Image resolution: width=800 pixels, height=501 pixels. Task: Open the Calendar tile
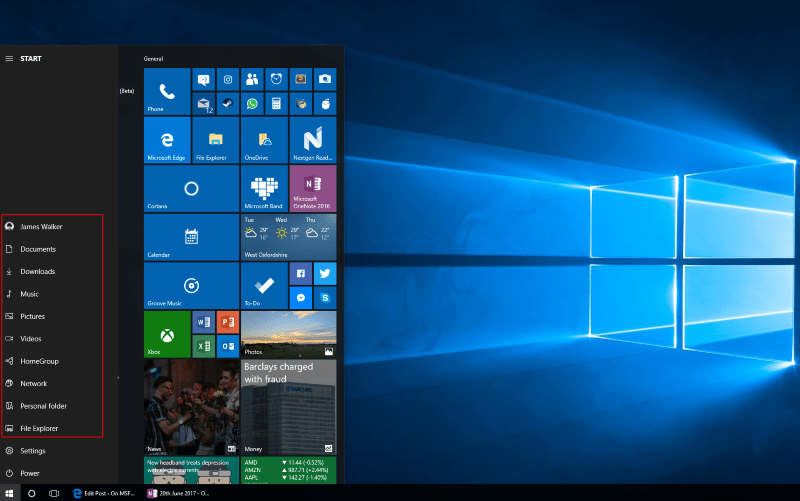(x=191, y=237)
